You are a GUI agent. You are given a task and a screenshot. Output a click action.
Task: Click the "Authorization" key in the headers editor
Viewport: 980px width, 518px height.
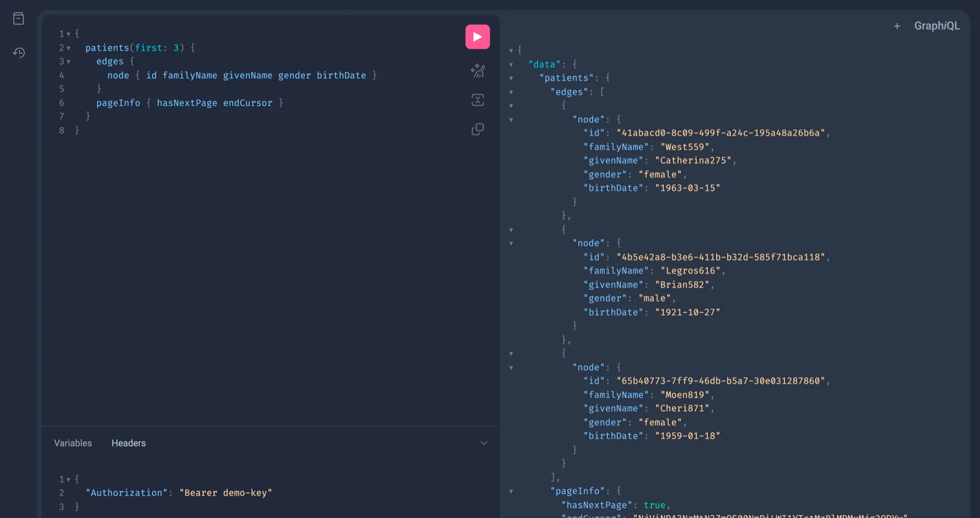pyautogui.click(x=126, y=493)
